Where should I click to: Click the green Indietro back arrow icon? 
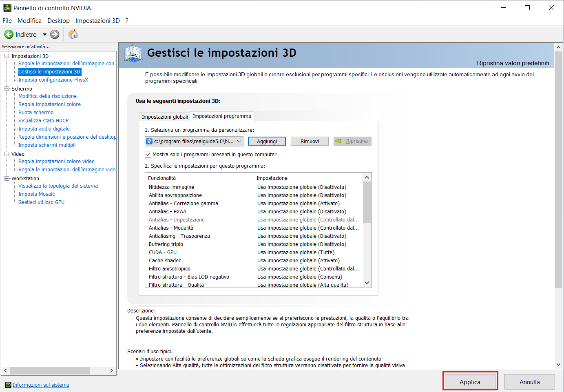(x=9, y=35)
